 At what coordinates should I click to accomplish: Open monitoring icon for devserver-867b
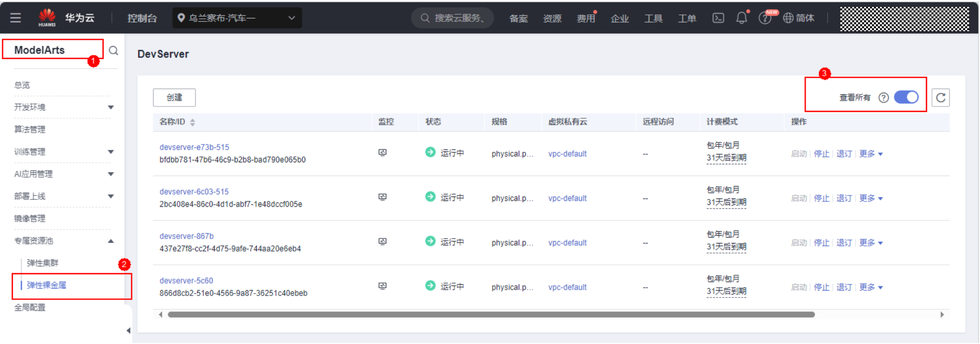[x=382, y=242]
